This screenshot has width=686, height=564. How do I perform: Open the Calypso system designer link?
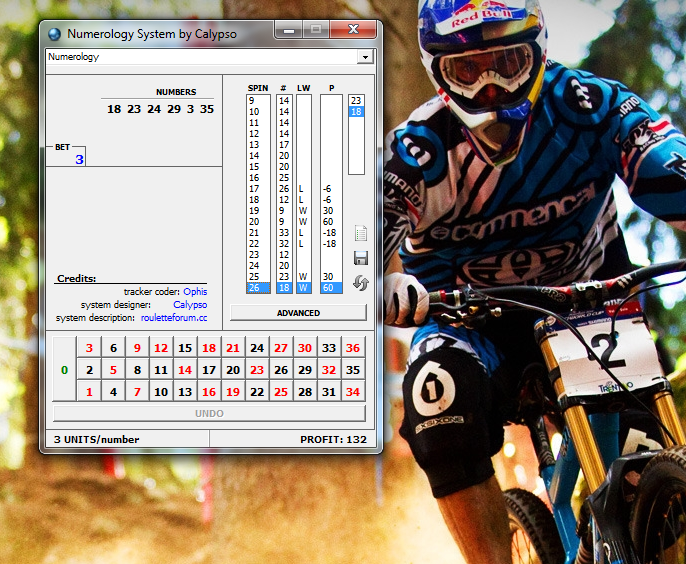[190, 305]
